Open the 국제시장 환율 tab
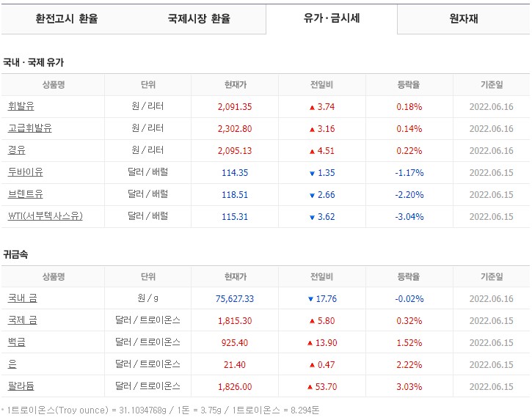The height and width of the screenshot is (420, 532). (x=200, y=18)
